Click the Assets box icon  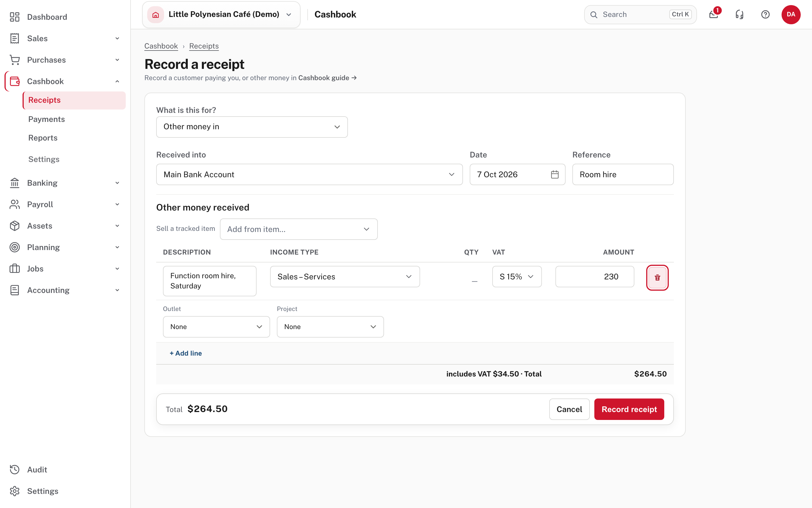tap(14, 226)
